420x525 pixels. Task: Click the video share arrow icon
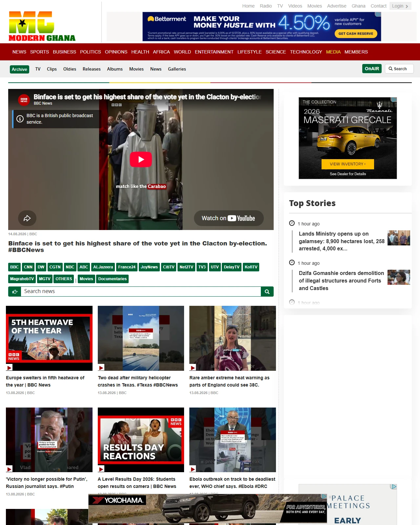coord(27,218)
